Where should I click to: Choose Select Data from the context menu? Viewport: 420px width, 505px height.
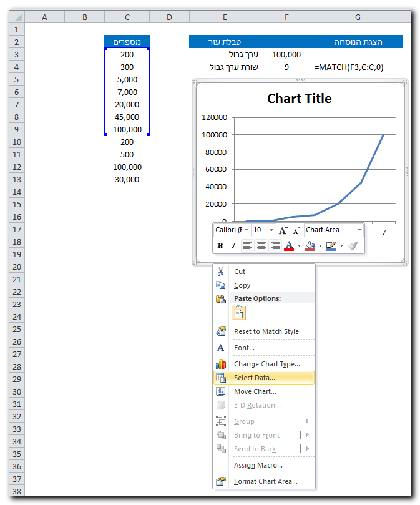tap(254, 378)
